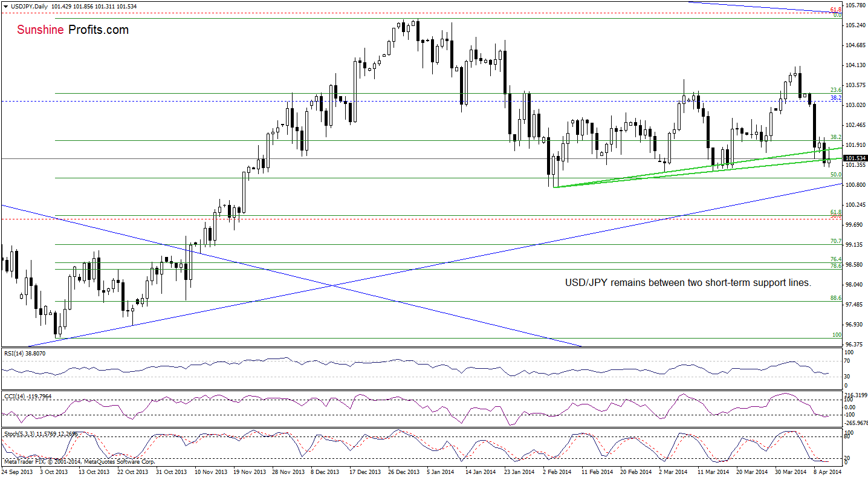The image size is (868, 477).
Task: Click the 100.800 price axis label
Action: 855,185
